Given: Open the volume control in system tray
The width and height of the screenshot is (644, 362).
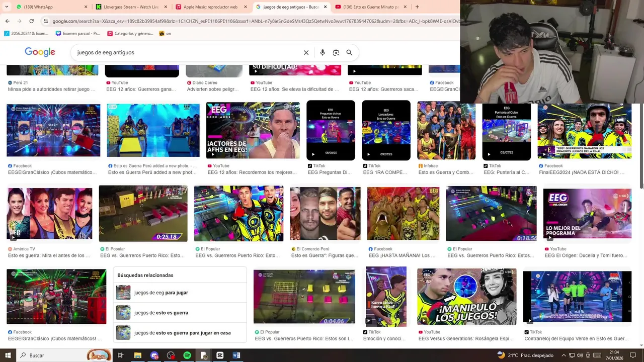Looking at the screenshot, I should 580,355.
